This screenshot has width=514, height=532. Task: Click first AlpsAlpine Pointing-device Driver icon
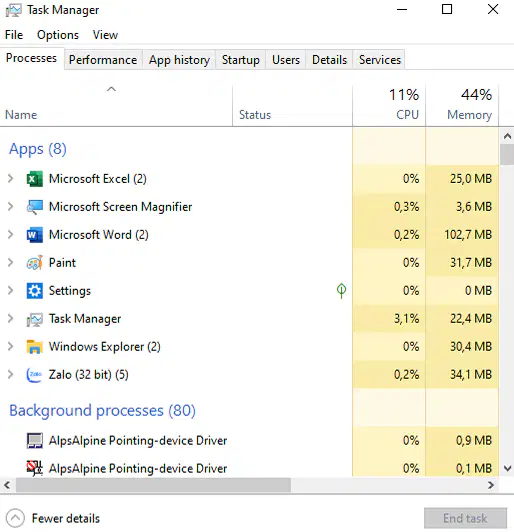pyautogui.click(x=35, y=441)
